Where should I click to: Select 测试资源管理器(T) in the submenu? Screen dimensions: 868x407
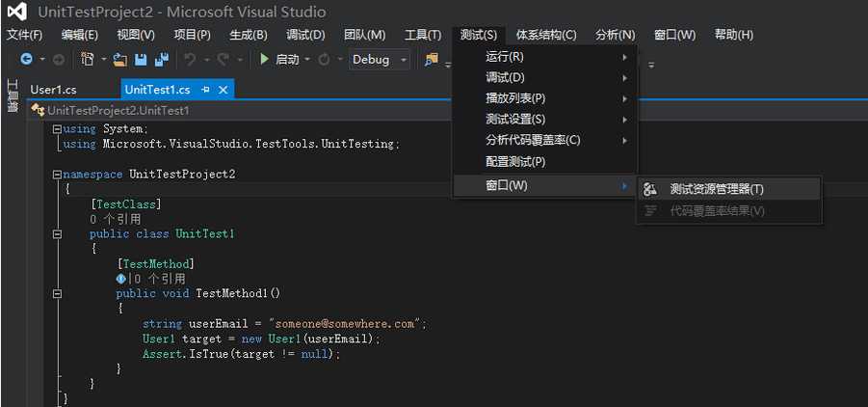click(729, 189)
